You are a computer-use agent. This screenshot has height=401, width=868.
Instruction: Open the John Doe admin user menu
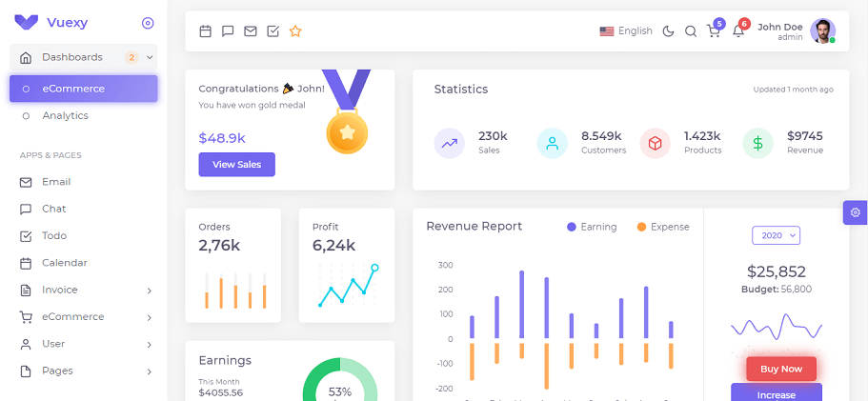796,31
